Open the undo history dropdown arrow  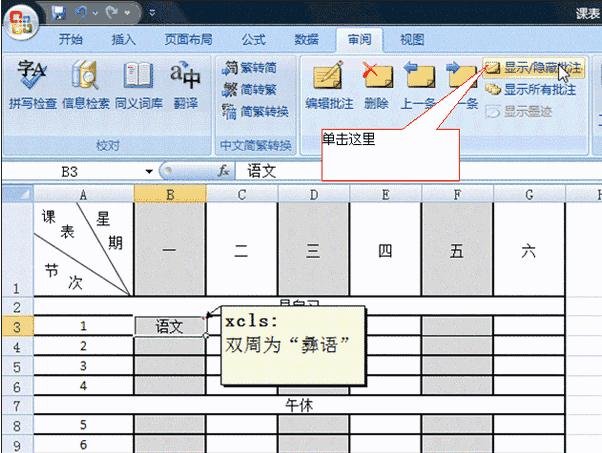click(x=95, y=13)
